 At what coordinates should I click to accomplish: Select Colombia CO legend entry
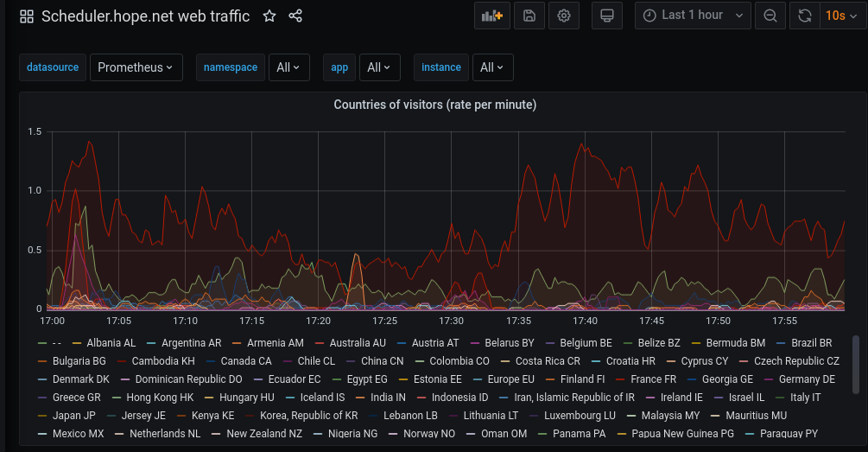tap(459, 362)
